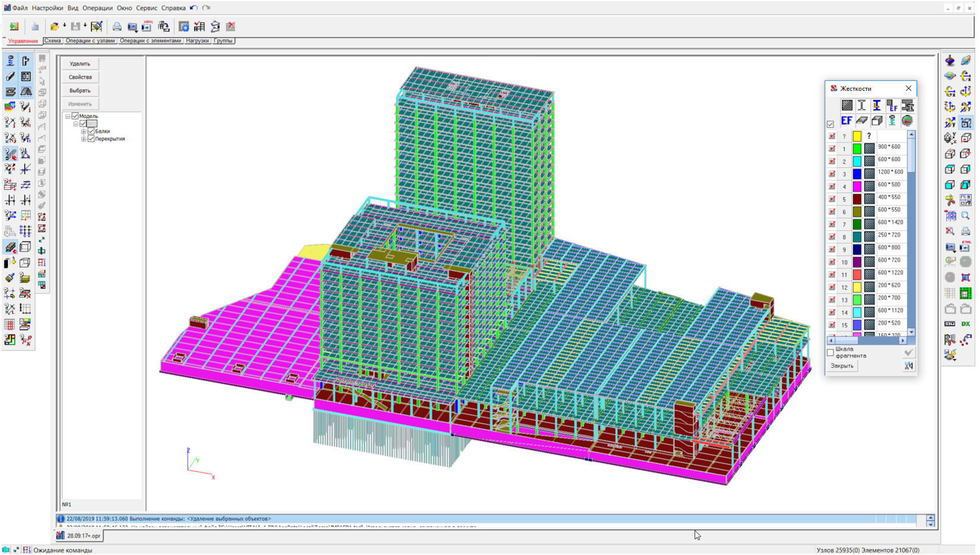The image size is (980, 555).
Task: Enable the Шкала фрагмента checkbox
Action: pos(830,353)
